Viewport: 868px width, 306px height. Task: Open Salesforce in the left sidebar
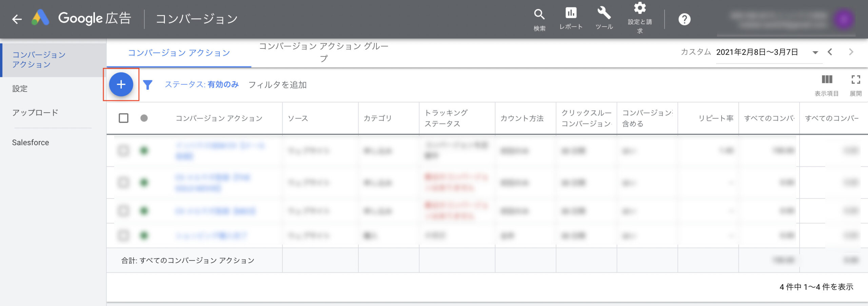(x=31, y=142)
